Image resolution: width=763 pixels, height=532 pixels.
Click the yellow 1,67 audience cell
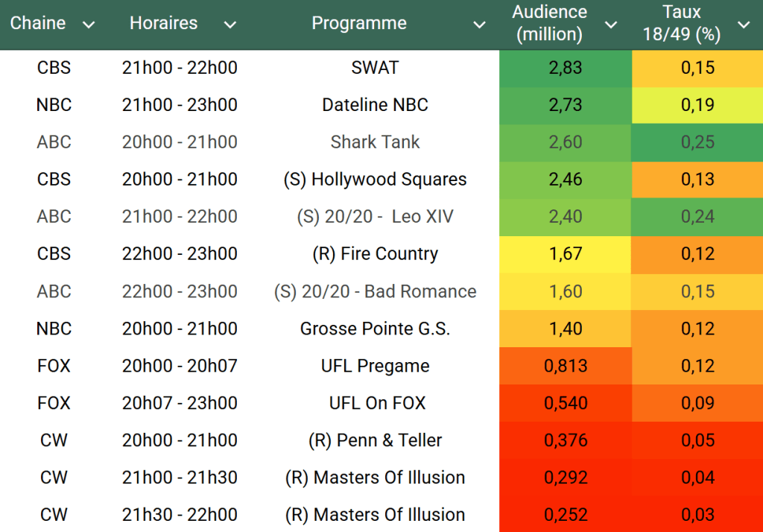coord(566,254)
